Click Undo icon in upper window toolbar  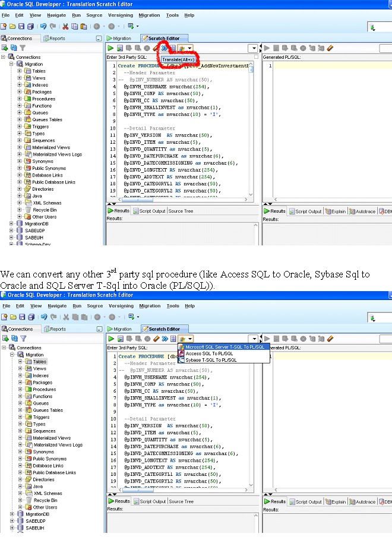click(x=43, y=26)
